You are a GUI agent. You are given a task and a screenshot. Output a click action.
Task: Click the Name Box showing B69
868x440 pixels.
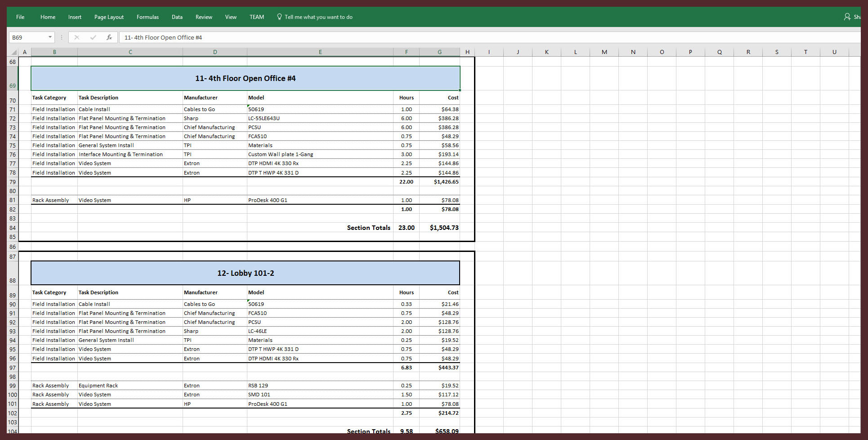(x=28, y=37)
